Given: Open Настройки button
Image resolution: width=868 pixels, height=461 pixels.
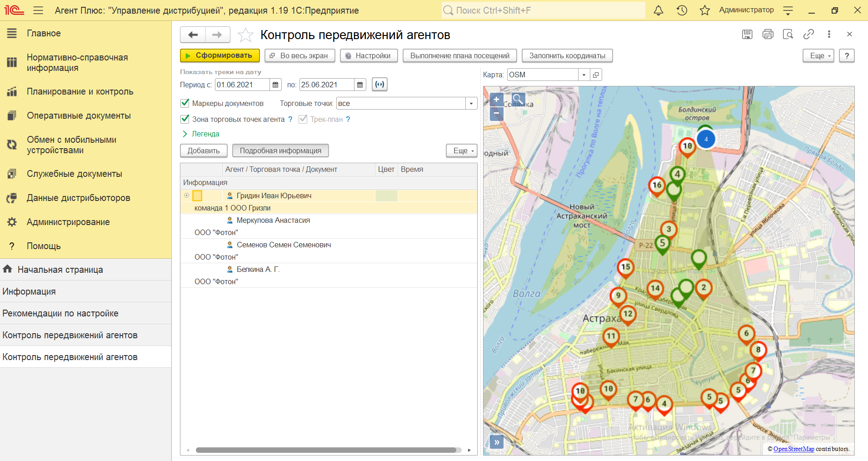Looking at the screenshot, I should pos(369,55).
